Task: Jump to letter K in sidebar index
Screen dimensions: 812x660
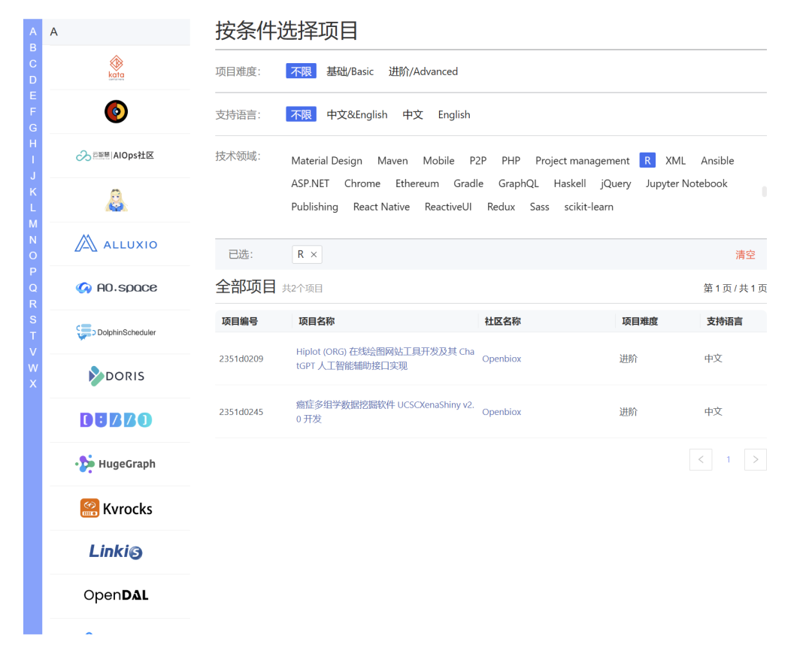Action: [32, 192]
